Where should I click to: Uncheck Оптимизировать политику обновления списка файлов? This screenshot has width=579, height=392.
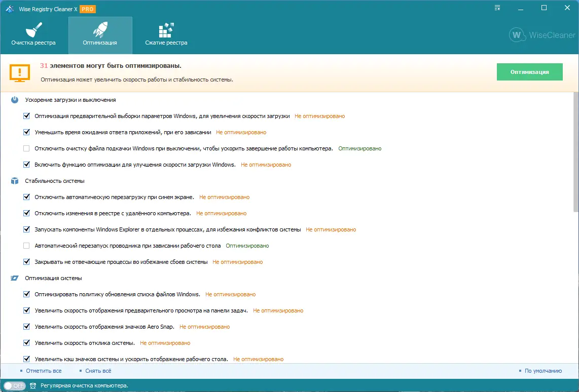click(x=26, y=295)
